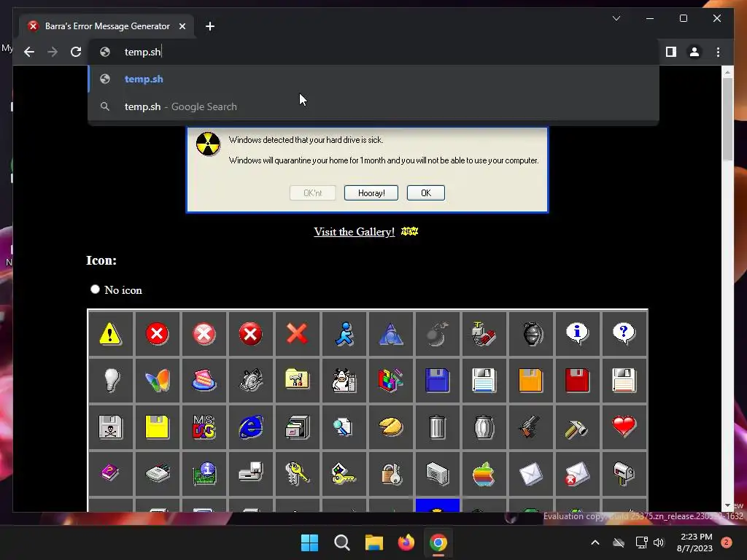The image size is (747, 560).
Task: Open Firefox from the taskbar
Action: [x=406, y=542]
